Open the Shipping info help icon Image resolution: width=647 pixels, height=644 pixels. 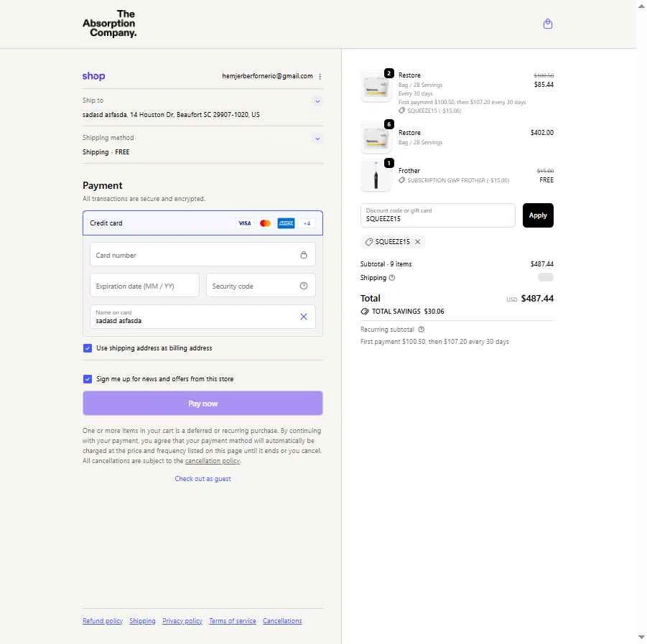click(x=392, y=278)
